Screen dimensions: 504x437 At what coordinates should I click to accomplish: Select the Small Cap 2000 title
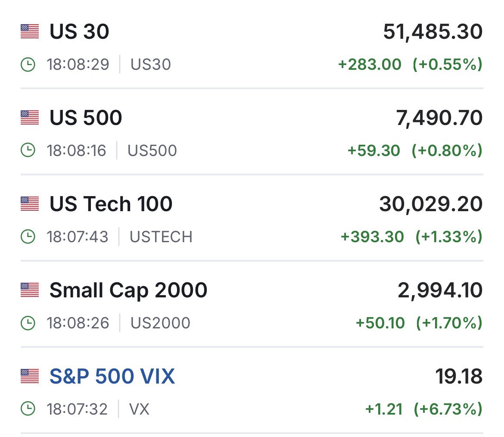pos(128,290)
